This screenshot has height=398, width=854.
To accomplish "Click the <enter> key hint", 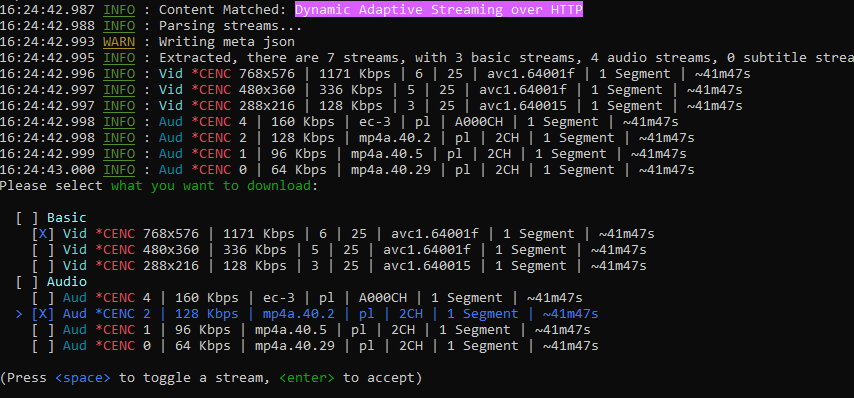I will point(307,378).
